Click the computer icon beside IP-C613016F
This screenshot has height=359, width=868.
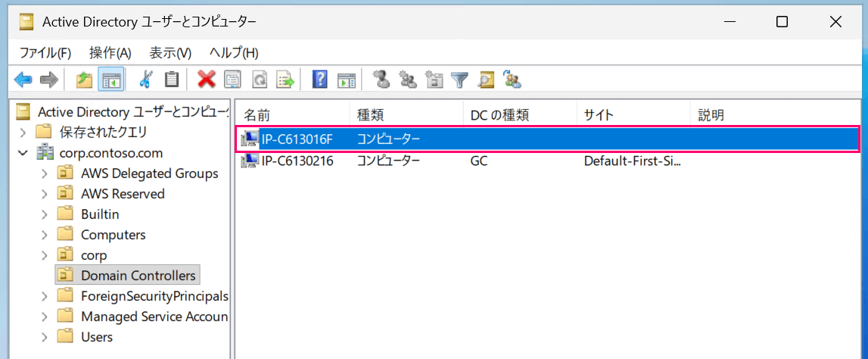250,139
